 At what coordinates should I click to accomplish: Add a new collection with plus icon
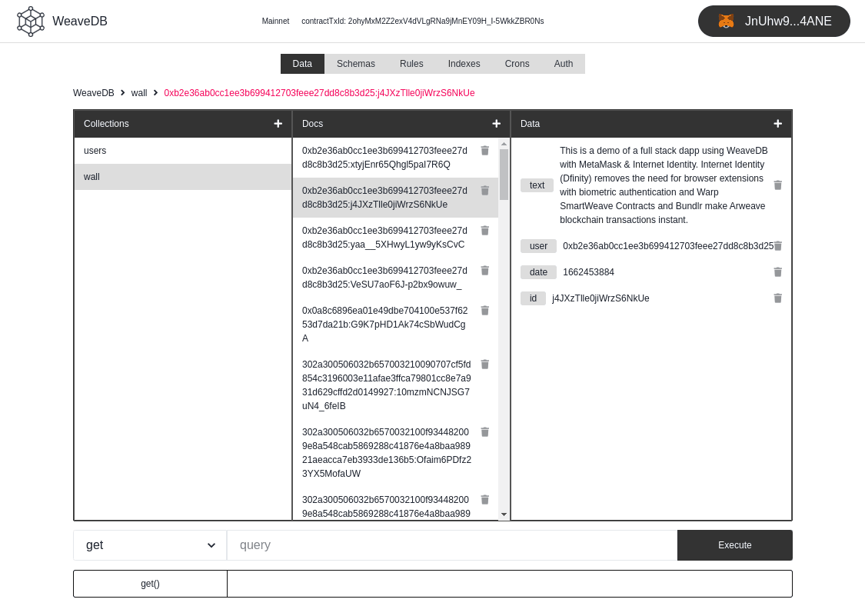(278, 124)
